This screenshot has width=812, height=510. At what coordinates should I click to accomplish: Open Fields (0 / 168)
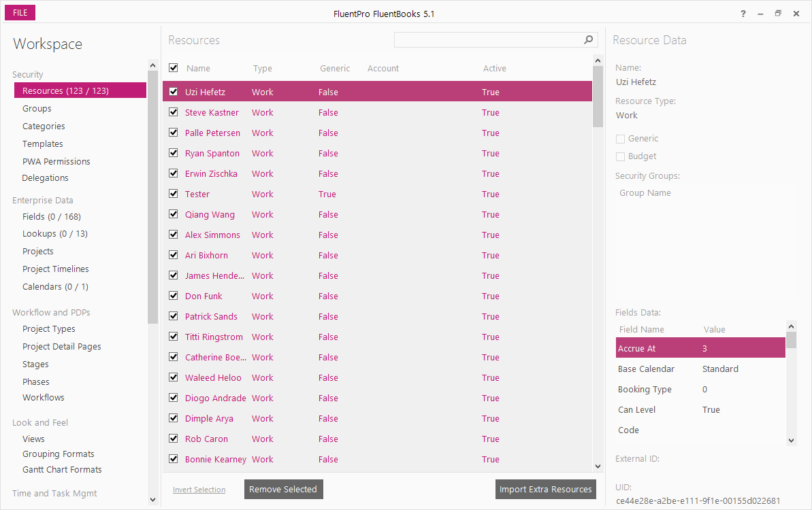[51, 217]
